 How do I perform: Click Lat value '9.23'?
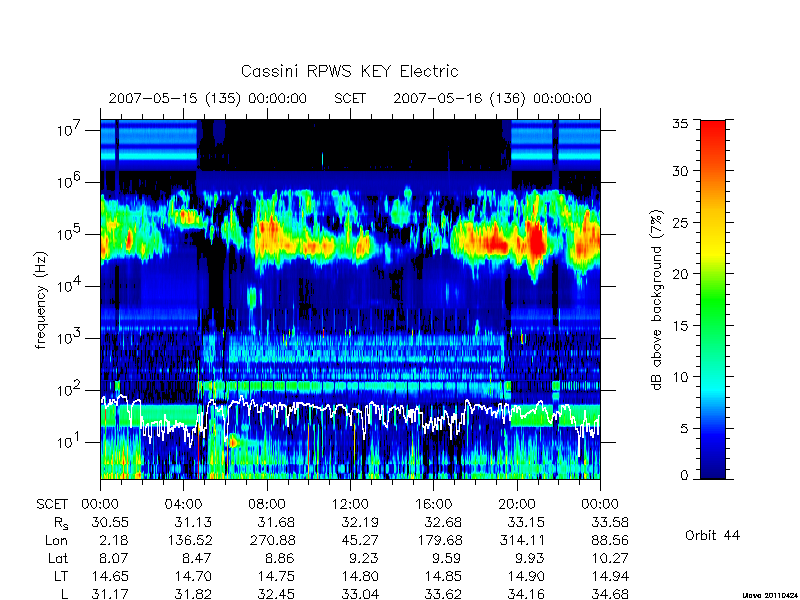click(363, 558)
